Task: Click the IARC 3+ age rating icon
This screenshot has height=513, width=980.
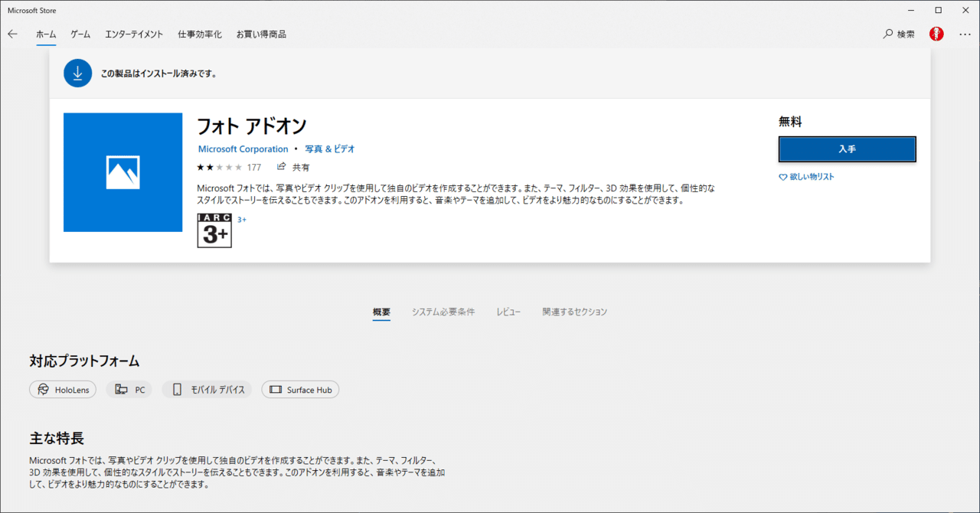Action: (x=214, y=230)
